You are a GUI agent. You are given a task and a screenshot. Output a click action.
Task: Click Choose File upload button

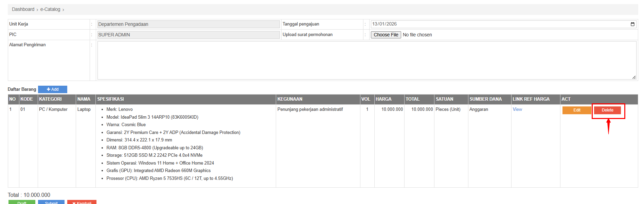click(x=386, y=35)
